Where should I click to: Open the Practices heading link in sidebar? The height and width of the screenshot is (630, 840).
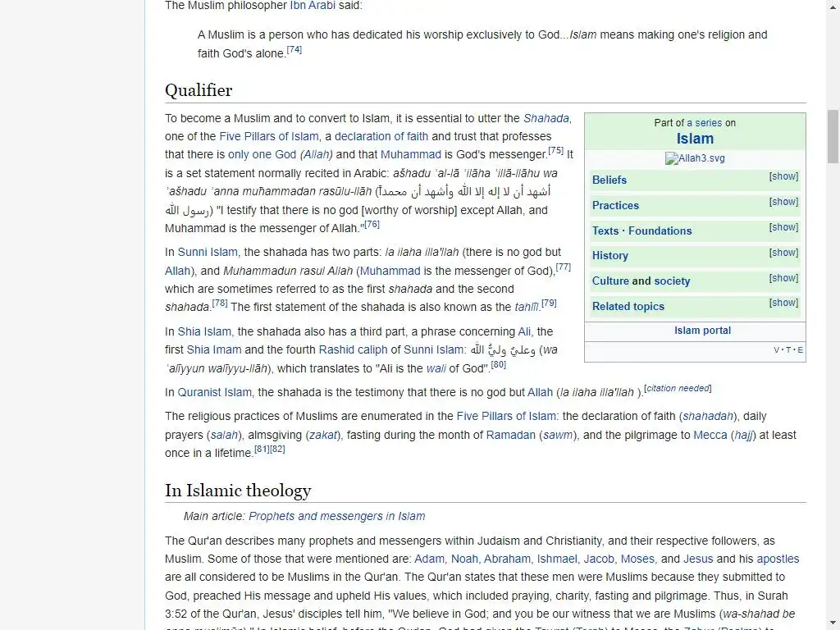[x=615, y=206]
